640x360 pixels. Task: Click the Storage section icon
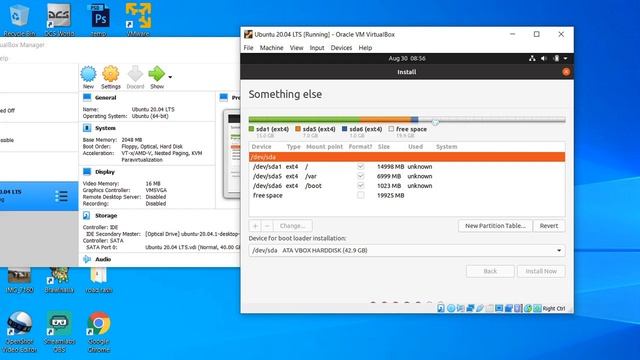[87, 215]
